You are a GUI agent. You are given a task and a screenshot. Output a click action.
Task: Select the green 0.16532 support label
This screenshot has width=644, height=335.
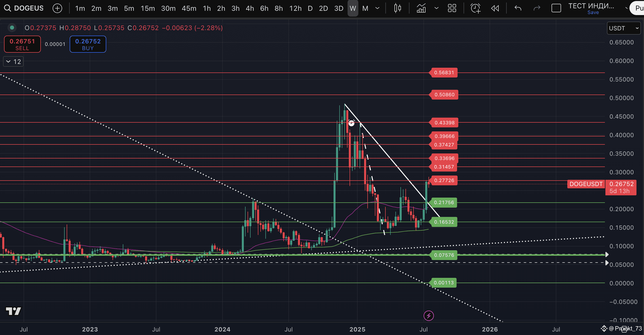click(444, 222)
